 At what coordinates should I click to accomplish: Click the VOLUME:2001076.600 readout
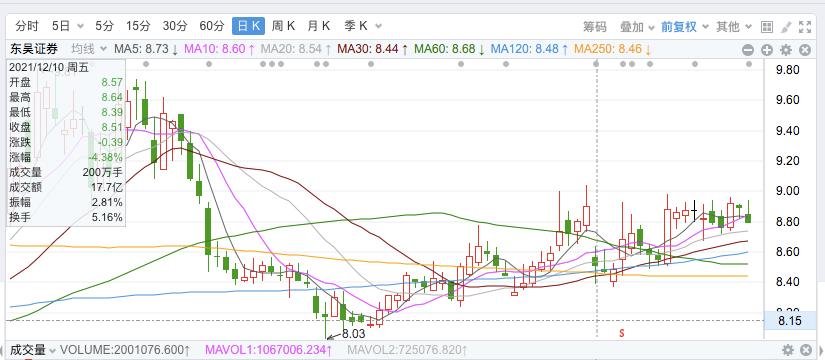(124, 350)
